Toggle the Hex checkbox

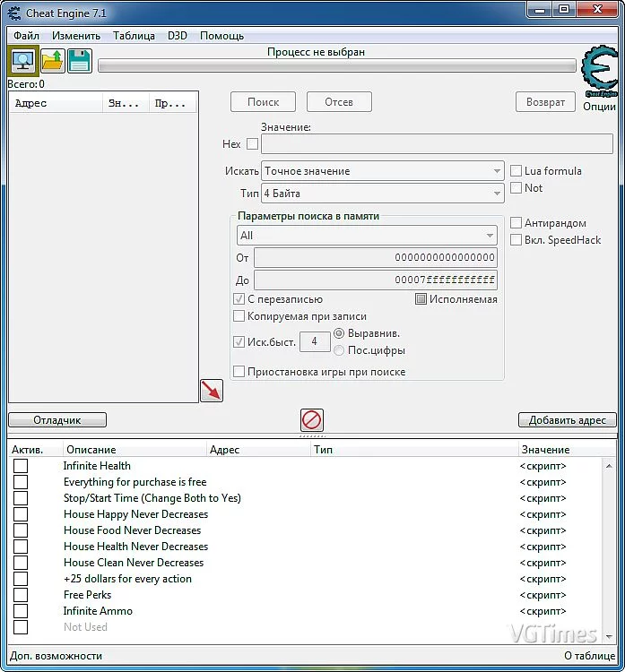tap(253, 143)
